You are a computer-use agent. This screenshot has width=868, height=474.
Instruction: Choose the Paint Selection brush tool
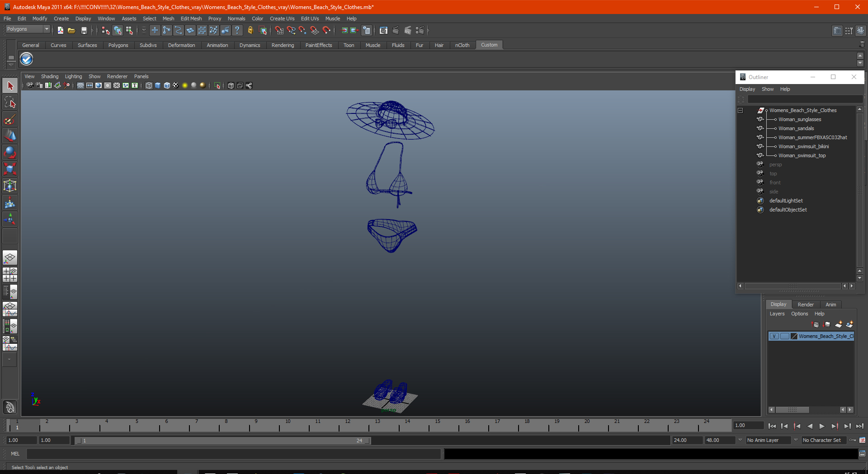point(10,119)
